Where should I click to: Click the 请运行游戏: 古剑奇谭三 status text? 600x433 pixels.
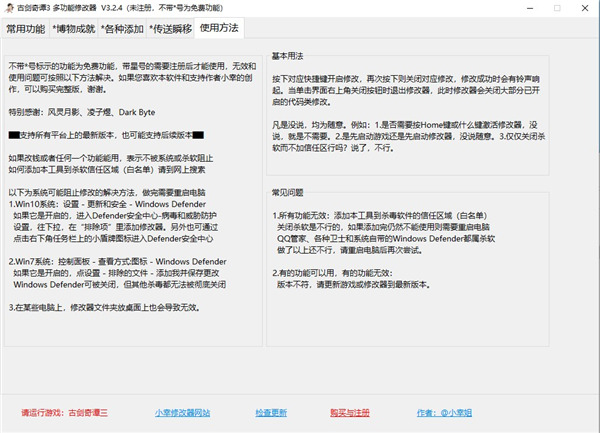tap(64, 413)
